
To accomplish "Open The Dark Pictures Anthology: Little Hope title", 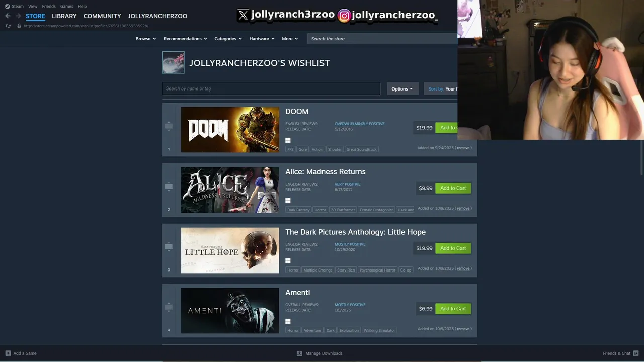I will 355,232.
